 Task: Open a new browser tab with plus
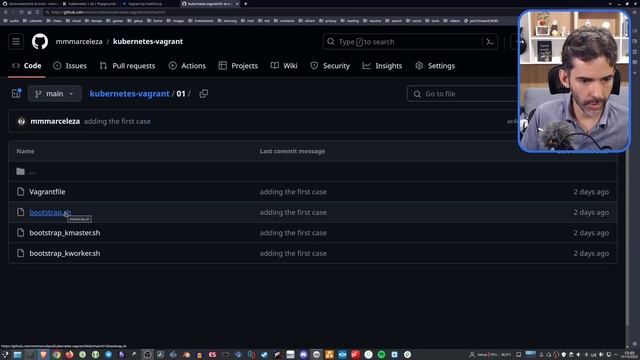(246, 4)
